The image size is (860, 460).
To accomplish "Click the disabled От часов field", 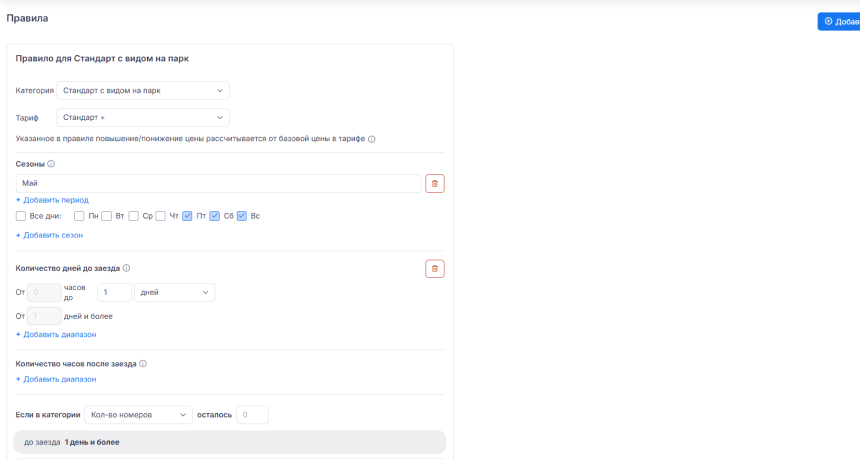I will tap(44, 292).
